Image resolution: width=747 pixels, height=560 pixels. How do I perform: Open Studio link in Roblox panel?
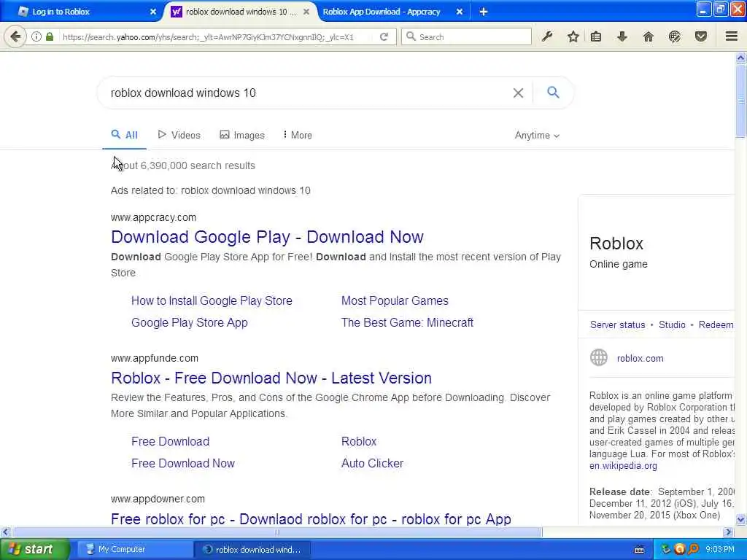click(x=672, y=324)
